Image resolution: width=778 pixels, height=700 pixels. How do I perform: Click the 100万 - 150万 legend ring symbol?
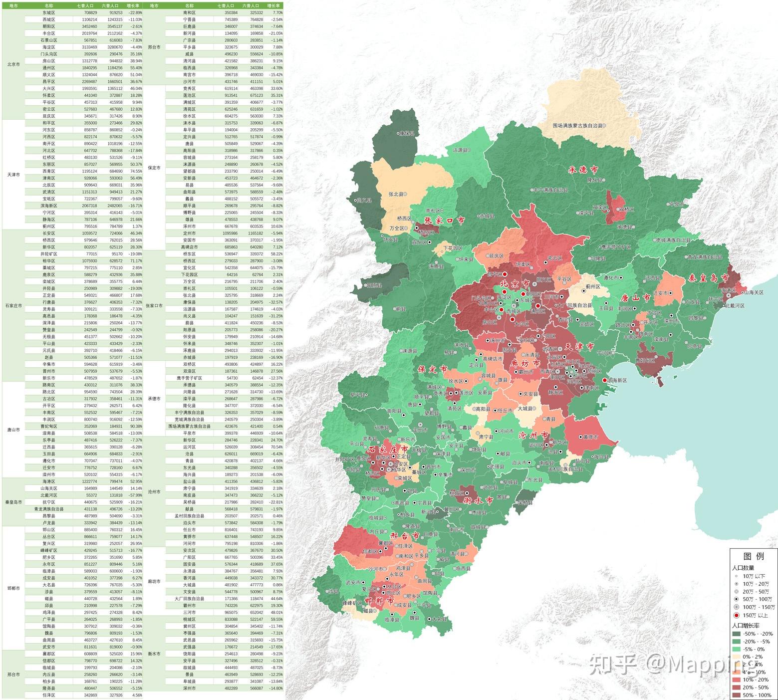(x=737, y=607)
